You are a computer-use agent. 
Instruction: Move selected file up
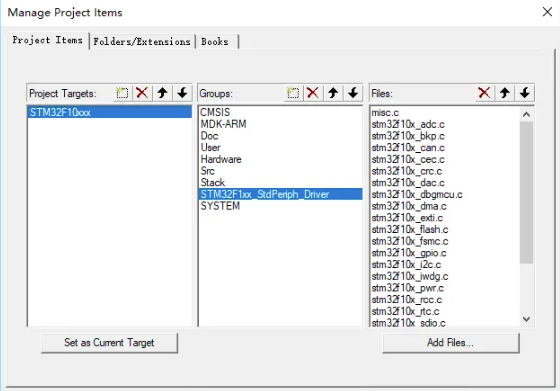(505, 93)
